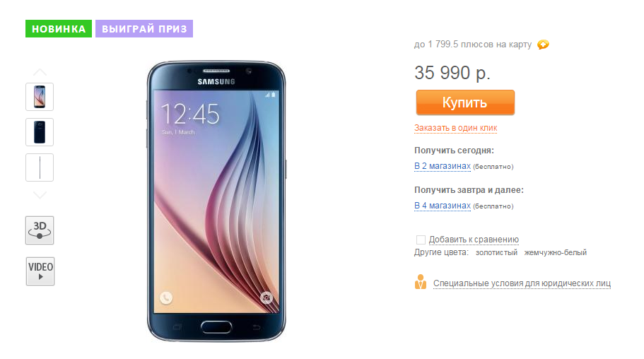Show next thumbnails with down arrow
Image resolution: width=644 pixels, height=359 pixels.
[x=40, y=195]
